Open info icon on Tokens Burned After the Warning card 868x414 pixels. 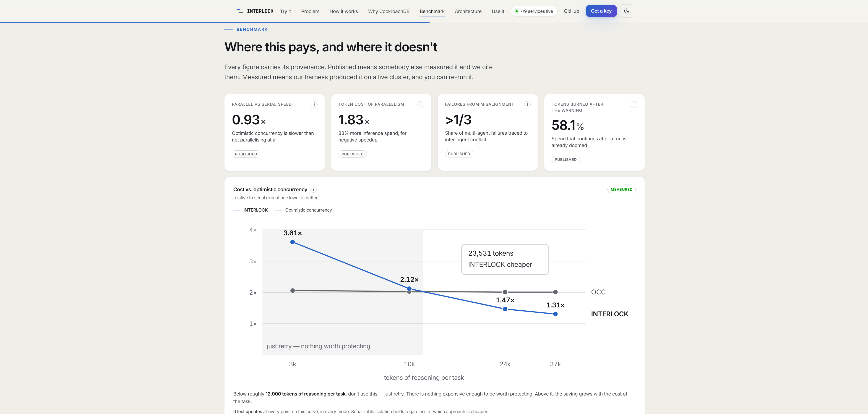[634, 105]
